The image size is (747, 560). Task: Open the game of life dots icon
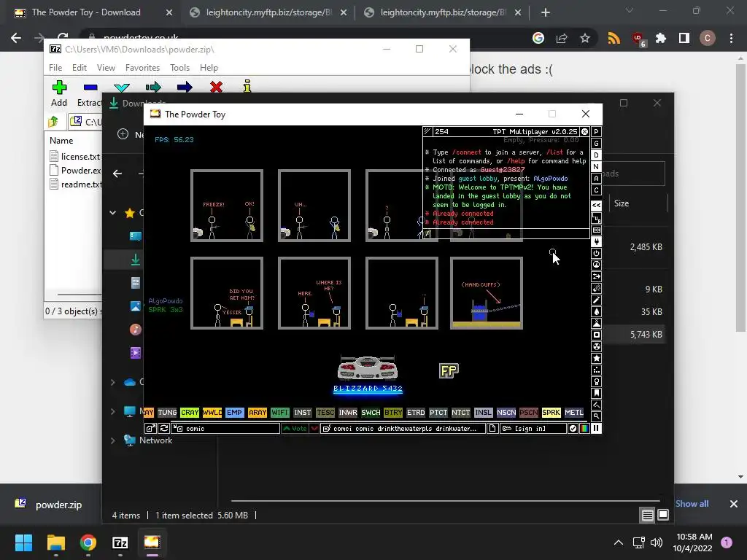[x=596, y=370]
